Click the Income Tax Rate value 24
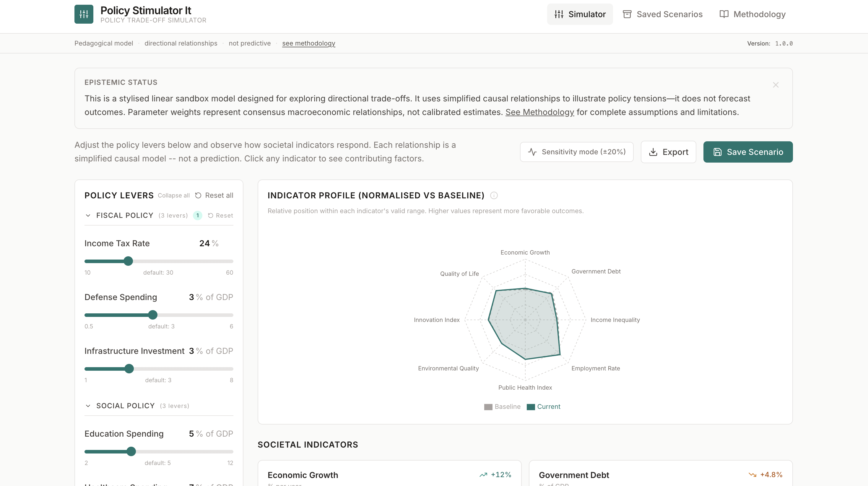 tap(204, 244)
